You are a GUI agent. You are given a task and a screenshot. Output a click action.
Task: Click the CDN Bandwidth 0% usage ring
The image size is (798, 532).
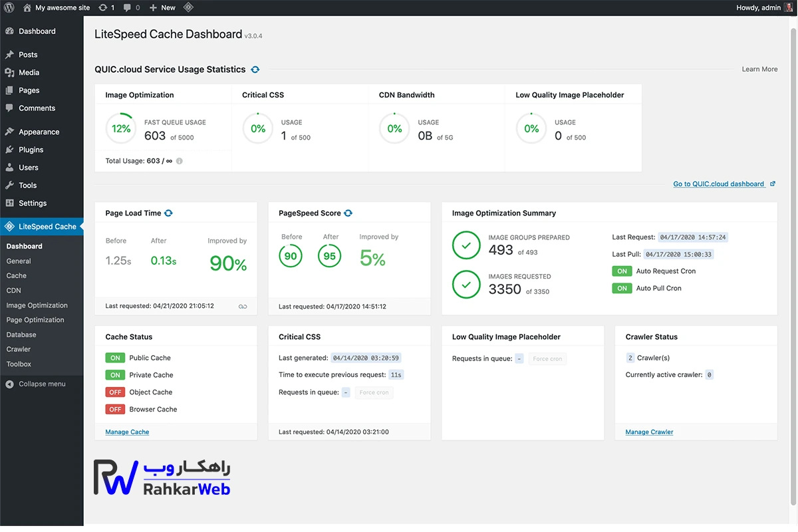point(394,129)
